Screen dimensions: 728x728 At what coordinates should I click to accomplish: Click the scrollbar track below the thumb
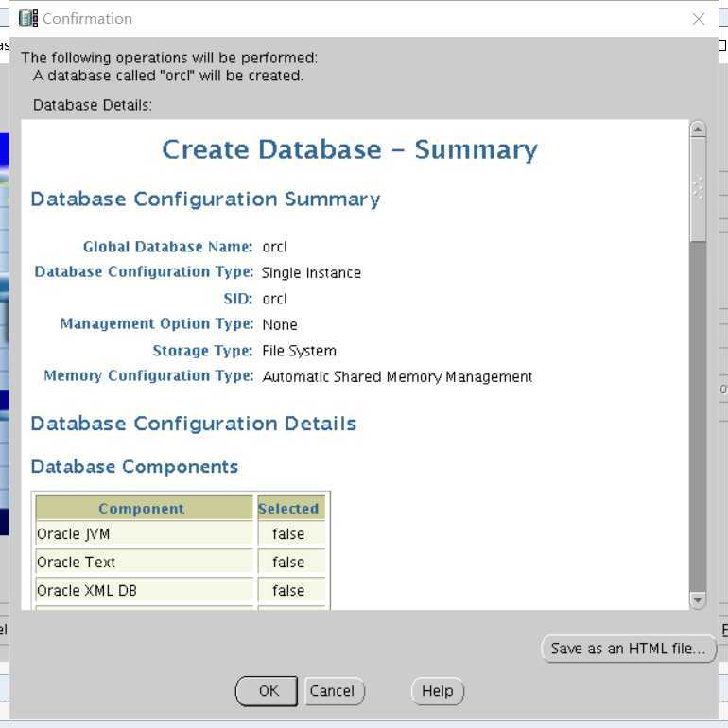[x=698, y=417]
